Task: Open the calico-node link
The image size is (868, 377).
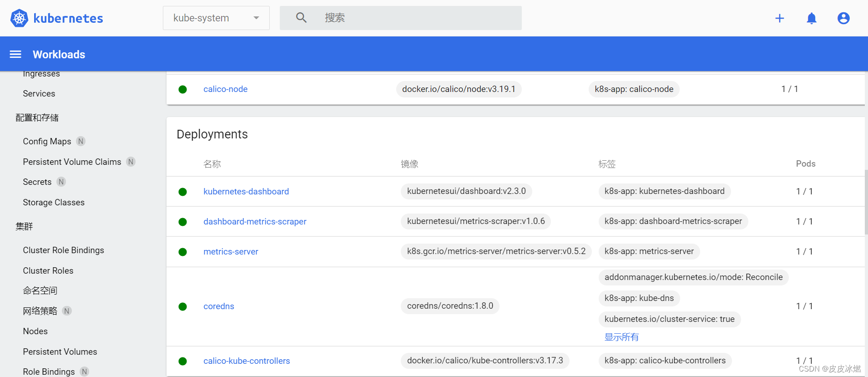Action: point(226,89)
